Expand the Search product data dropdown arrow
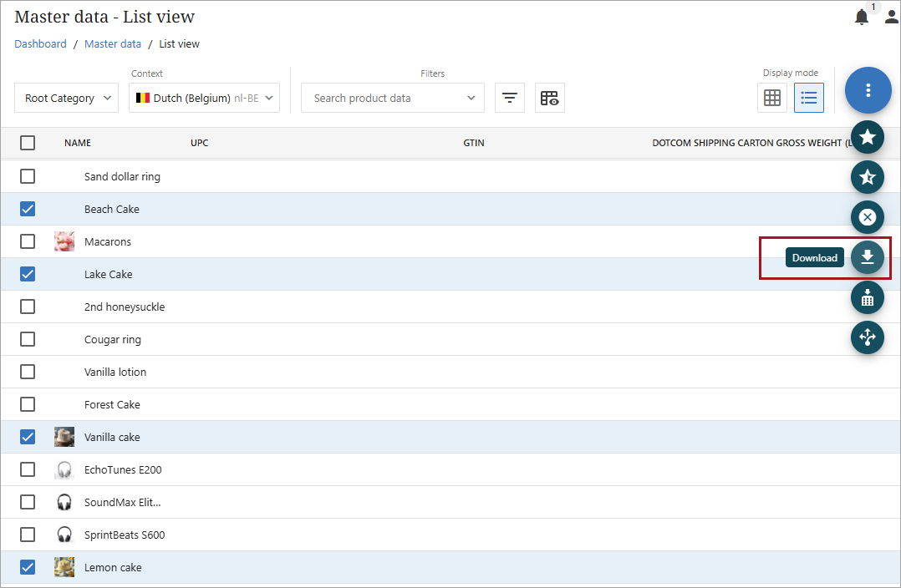The height and width of the screenshot is (588, 901). 471,98
